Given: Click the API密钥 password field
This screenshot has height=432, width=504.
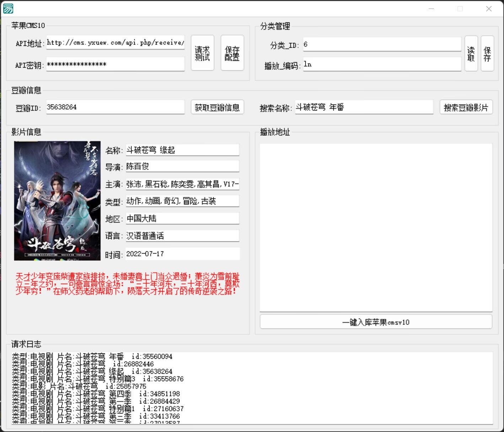Looking at the screenshot, I should pyautogui.click(x=116, y=64).
